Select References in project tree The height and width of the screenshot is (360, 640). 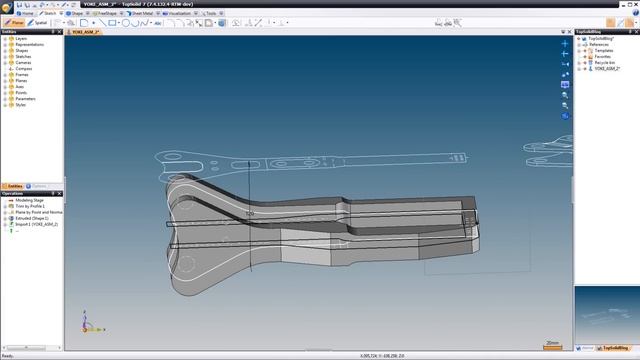599,44
